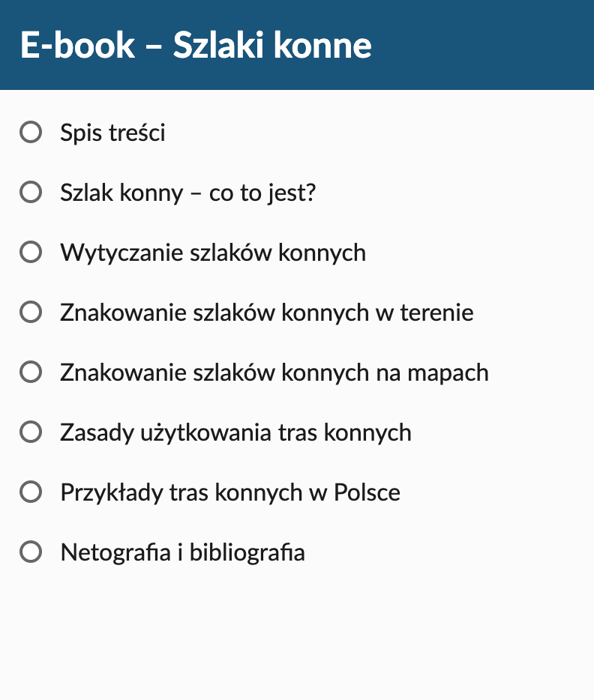The height and width of the screenshot is (700, 594).
Task: Select the Netografia i bibliografia radio button
Action: [x=31, y=552]
